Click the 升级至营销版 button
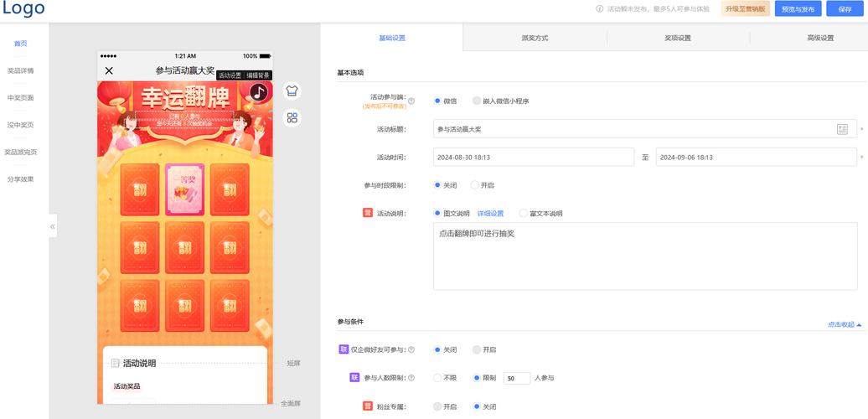This screenshot has height=419, width=868. pyautogui.click(x=745, y=9)
